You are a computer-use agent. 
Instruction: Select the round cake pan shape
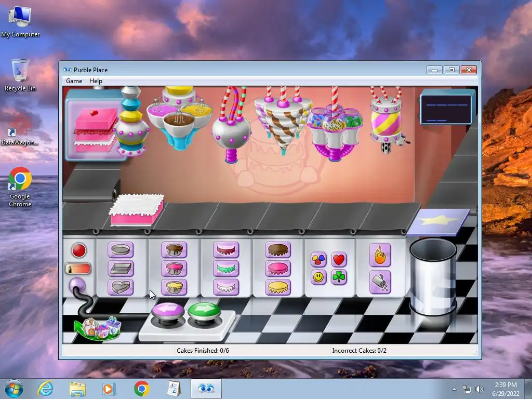(121, 250)
